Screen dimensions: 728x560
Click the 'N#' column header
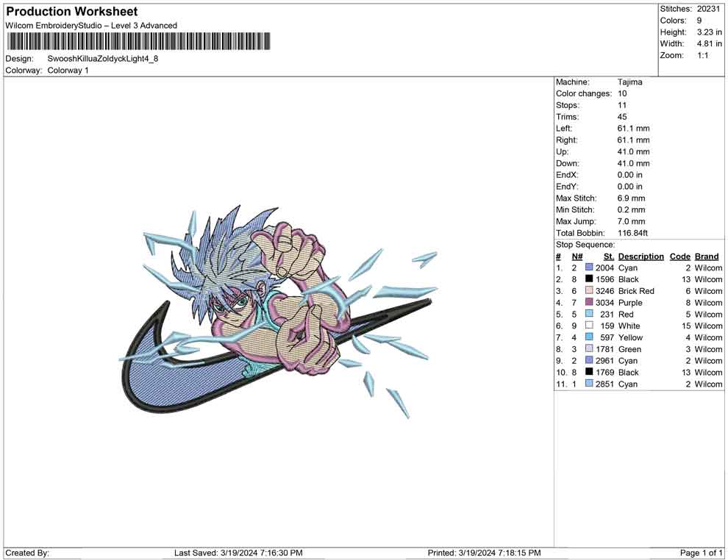[577, 256]
